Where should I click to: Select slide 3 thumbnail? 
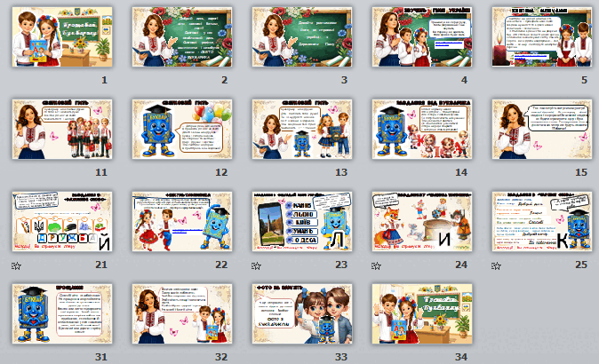(x=302, y=36)
